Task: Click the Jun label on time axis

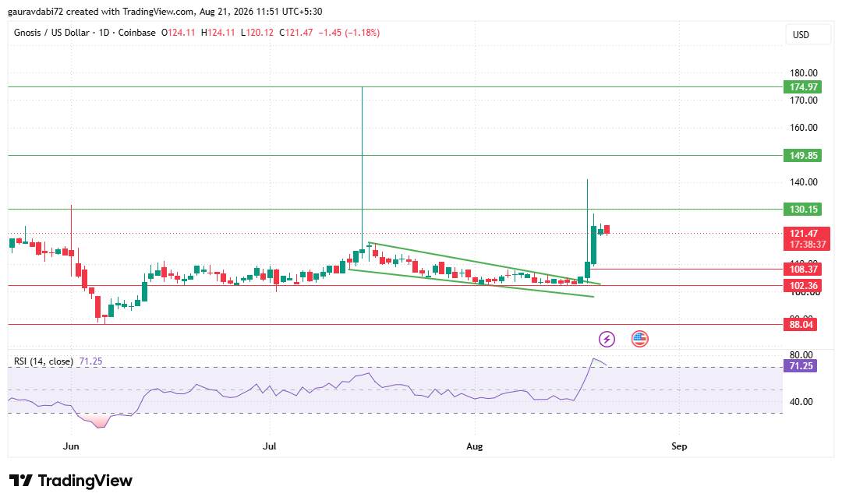Action: (x=71, y=446)
